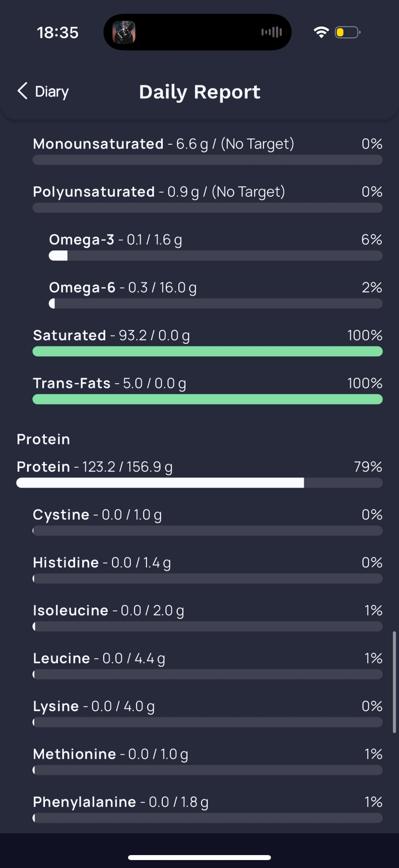Tap the 18:35 clock

coord(58,33)
